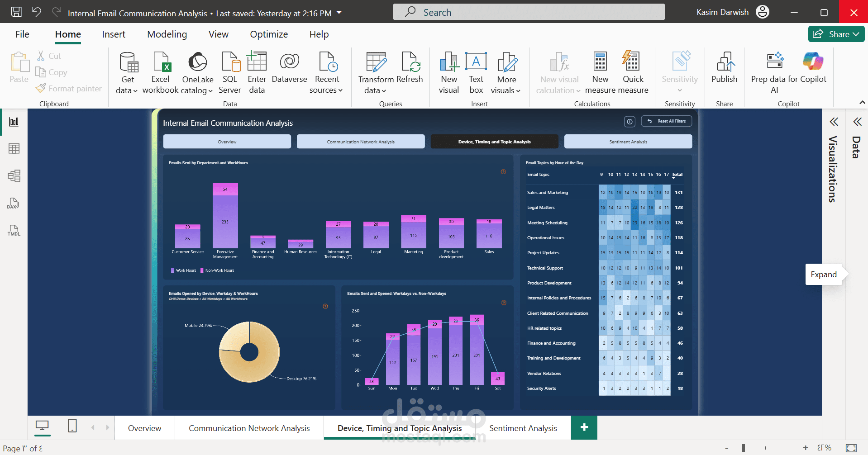This screenshot has height=455, width=868.
Task: Open the Get data connector
Action: 127,73
